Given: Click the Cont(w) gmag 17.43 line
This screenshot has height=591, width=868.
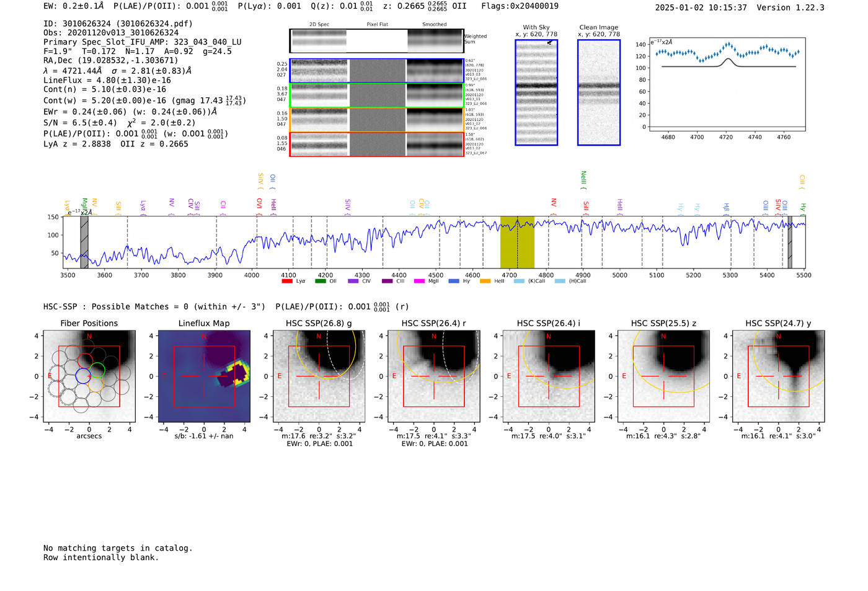Looking at the screenshot, I should [x=144, y=100].
